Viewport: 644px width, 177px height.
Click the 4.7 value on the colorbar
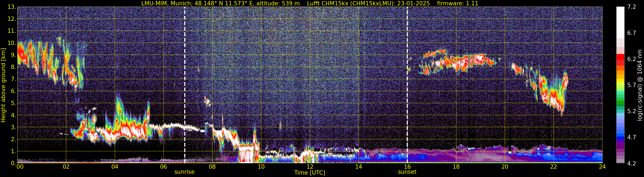pos(632,137)
